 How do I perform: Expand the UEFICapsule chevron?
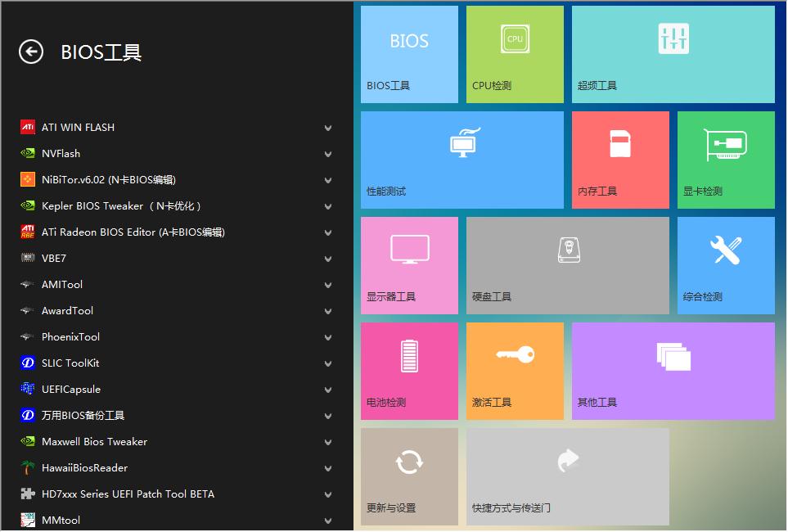pos(327,390)
